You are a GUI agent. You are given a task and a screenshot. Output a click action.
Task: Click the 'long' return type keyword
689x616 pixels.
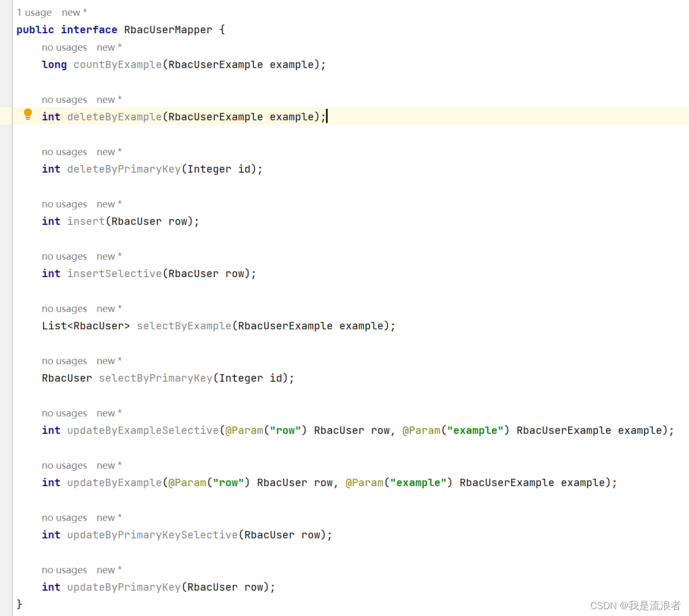tap(54, 64)
